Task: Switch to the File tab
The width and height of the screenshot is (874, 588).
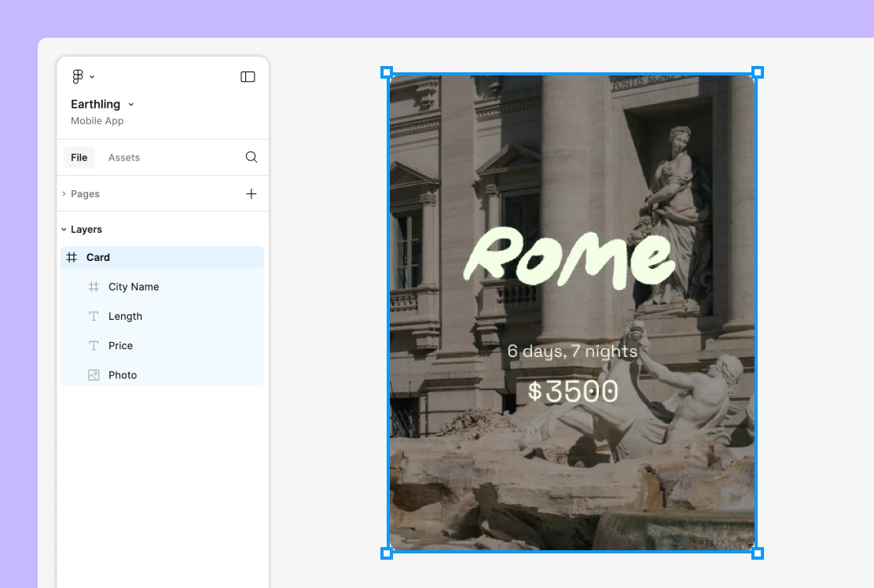Action: pos(79,158)
